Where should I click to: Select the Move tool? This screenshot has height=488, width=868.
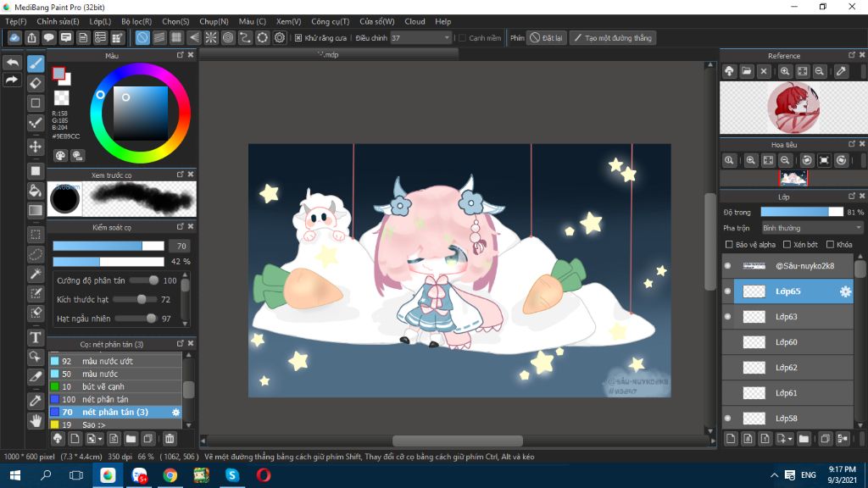coord(36,147)
